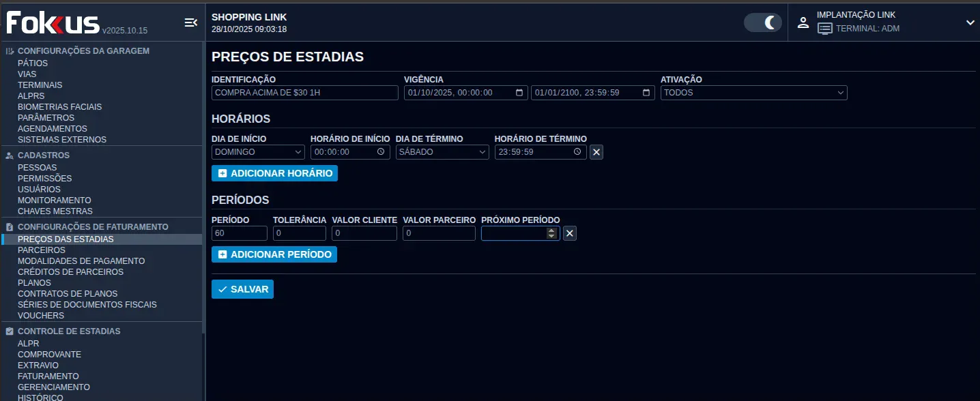Click clock icon in Horário de Início
Screen dimensions: 980x401
tap(381, 152)
